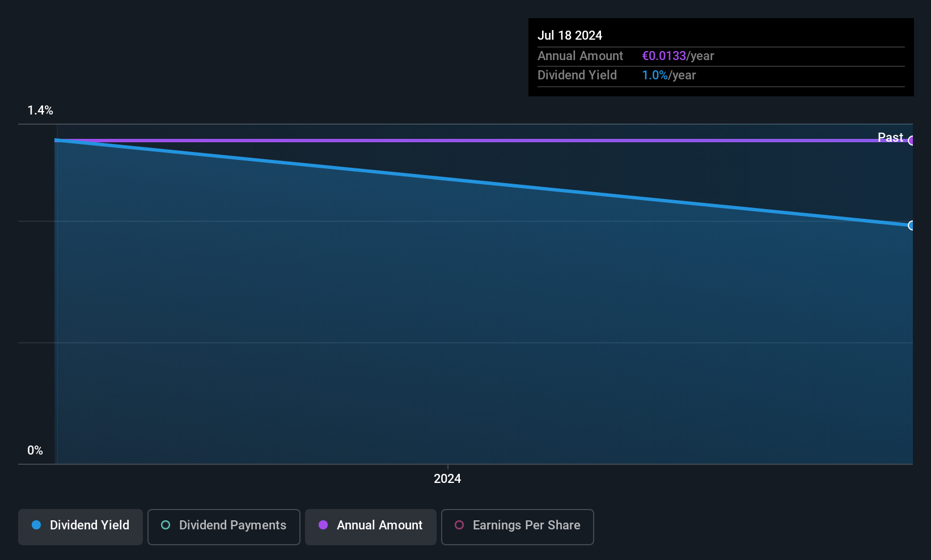931x560 pixels.
Task: Click the Annual Amount label in tooltip
Action: (580, 56)
